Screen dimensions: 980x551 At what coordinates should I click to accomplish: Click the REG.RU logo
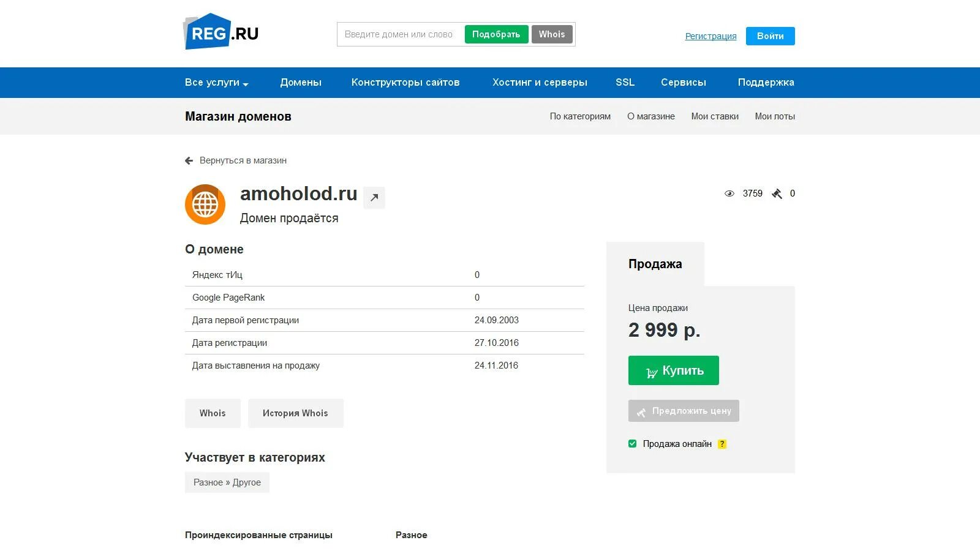(221, 32)
